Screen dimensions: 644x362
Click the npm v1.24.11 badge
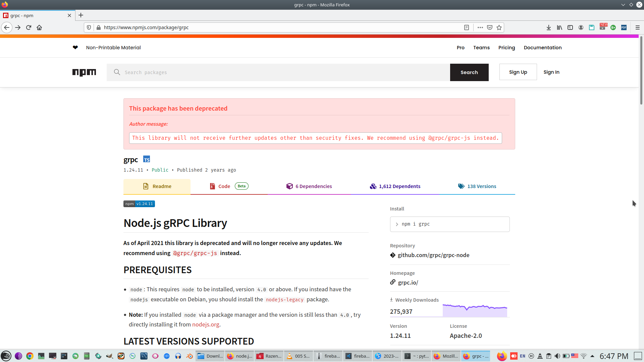pos(139,204)
